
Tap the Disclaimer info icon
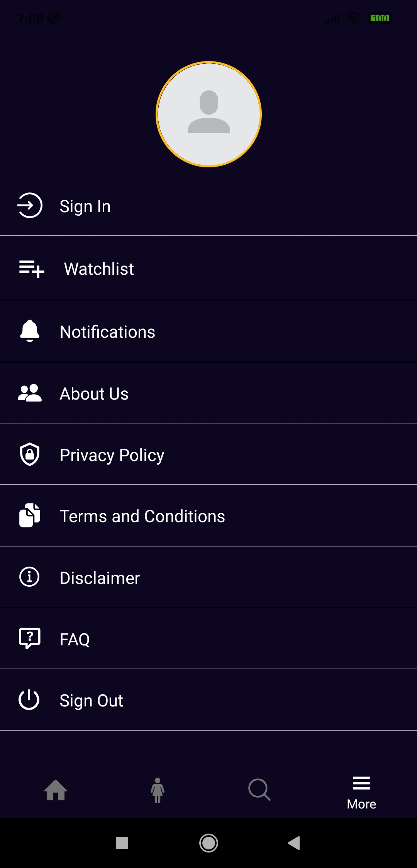click(x=29, y=577)
